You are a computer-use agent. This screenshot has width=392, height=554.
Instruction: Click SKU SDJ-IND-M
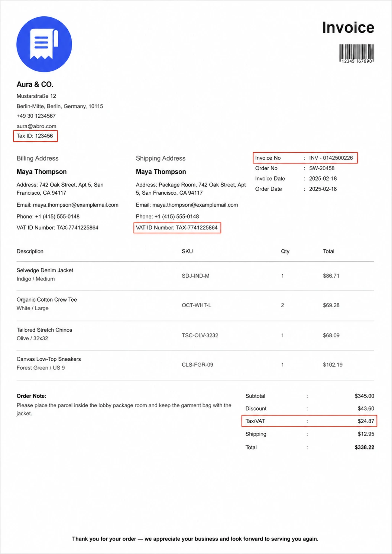tap(195, 276)
